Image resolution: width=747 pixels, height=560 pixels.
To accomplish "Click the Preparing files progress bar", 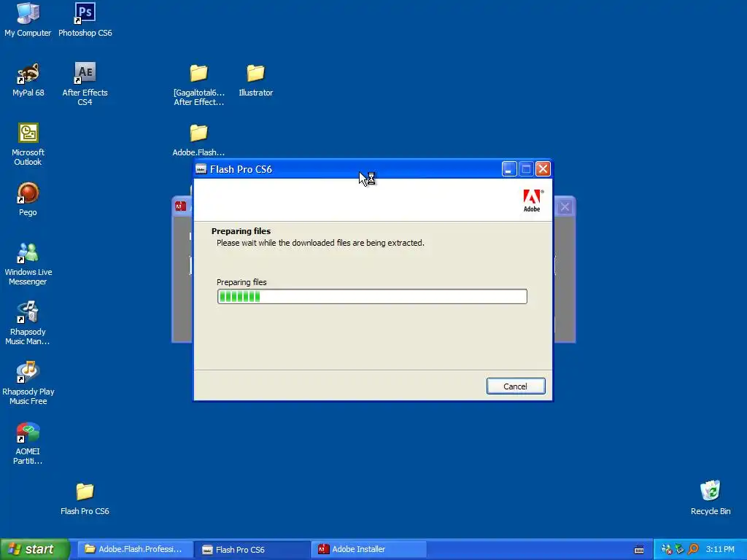I will [372, 296].
